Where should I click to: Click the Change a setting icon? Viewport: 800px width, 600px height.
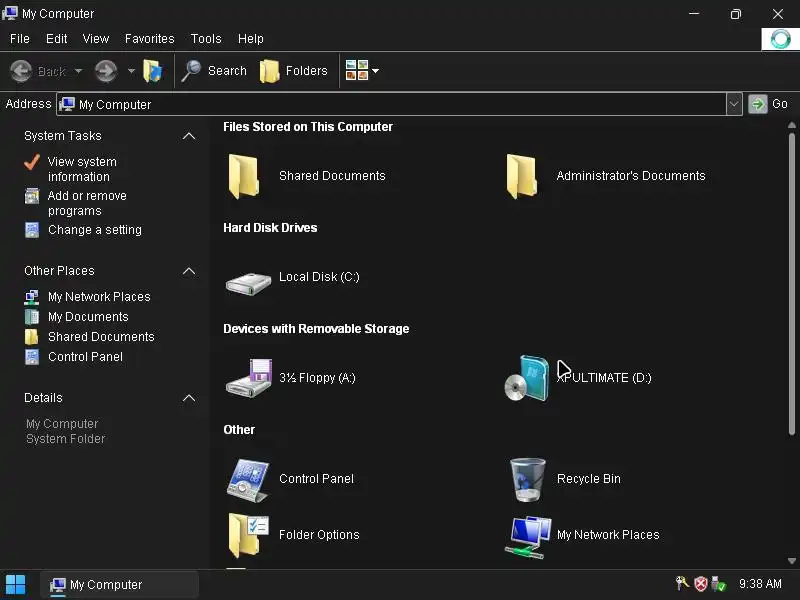pos(32,230)
